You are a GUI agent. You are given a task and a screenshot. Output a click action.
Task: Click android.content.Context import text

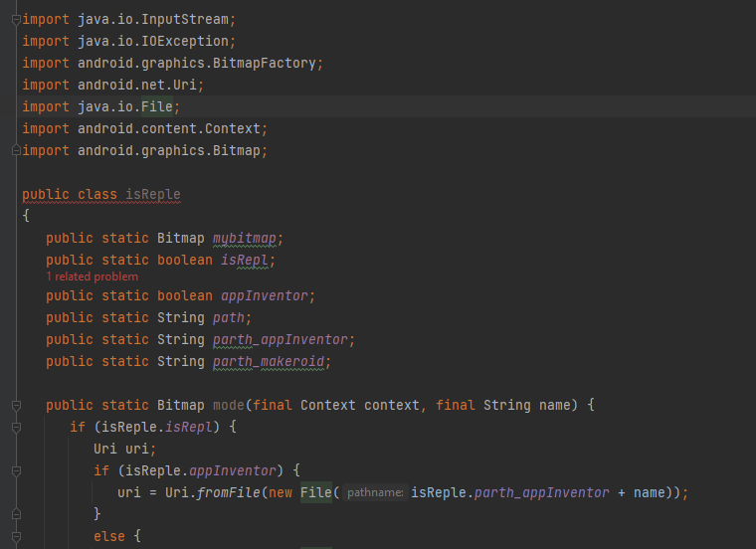pyautogui.click(x=169, y=128)
